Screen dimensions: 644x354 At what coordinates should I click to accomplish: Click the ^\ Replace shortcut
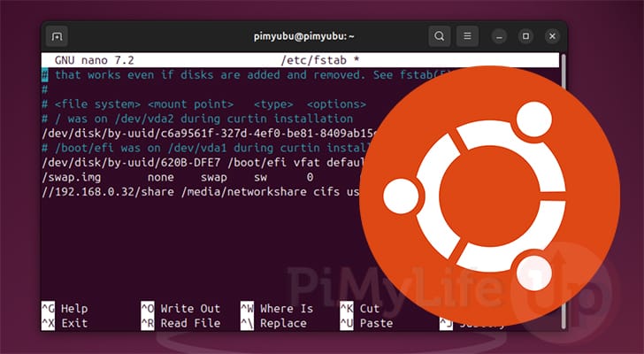point(273,323)
